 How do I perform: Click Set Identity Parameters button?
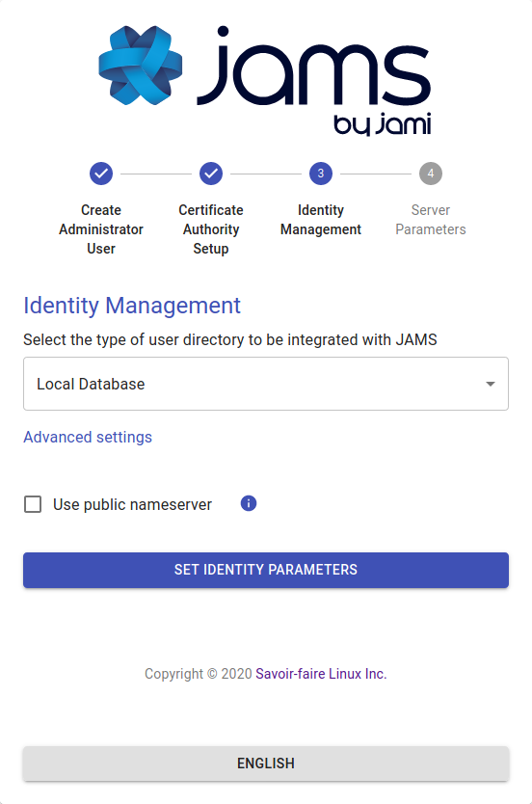tap(266, 570)
